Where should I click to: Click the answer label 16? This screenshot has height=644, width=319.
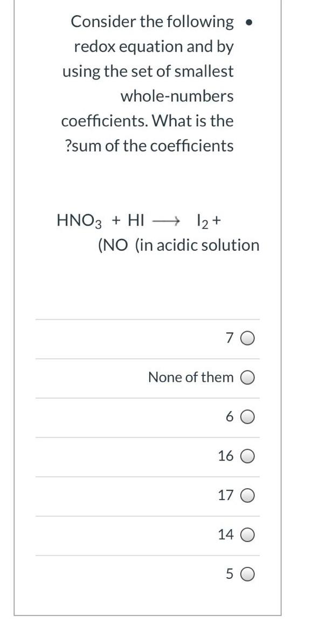[225, 455]
